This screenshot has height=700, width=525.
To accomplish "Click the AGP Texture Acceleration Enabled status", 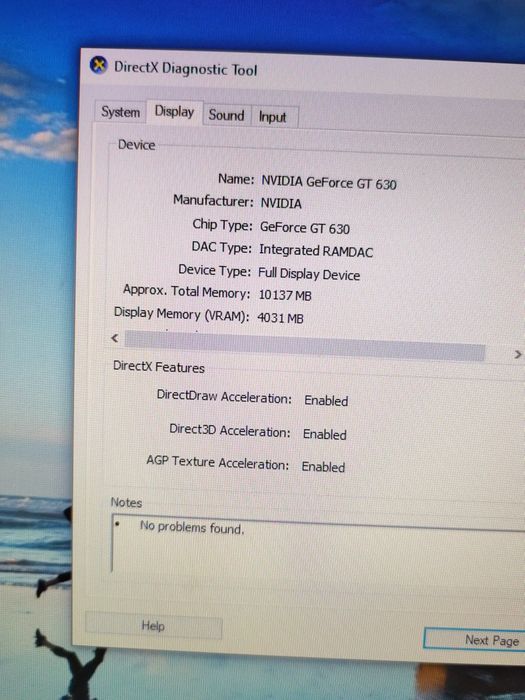I will click(323, 467).
